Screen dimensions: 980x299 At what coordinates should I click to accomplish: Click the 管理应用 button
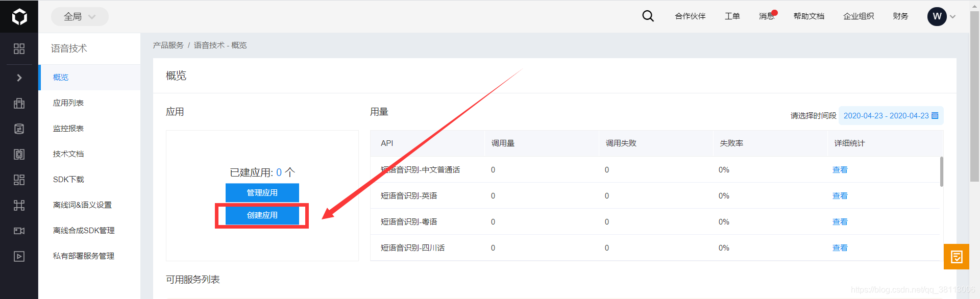262,193
